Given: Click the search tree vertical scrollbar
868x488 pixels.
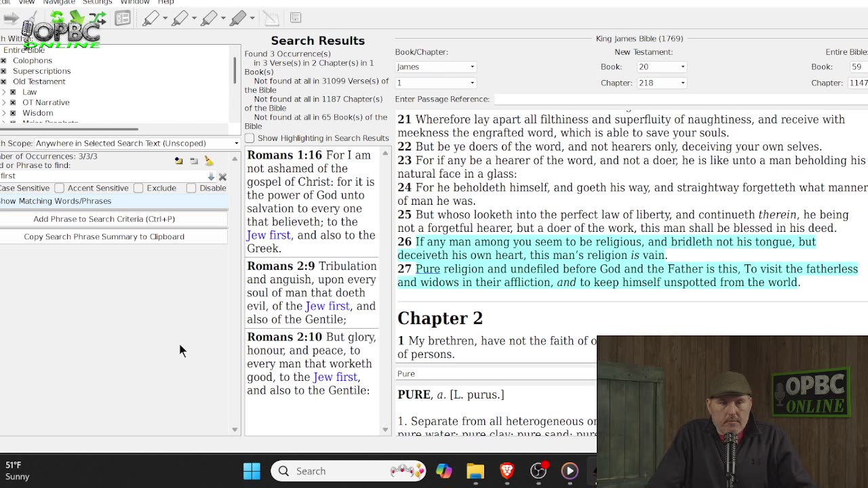Looking at the screenshot, I should [x=235, y=70].
